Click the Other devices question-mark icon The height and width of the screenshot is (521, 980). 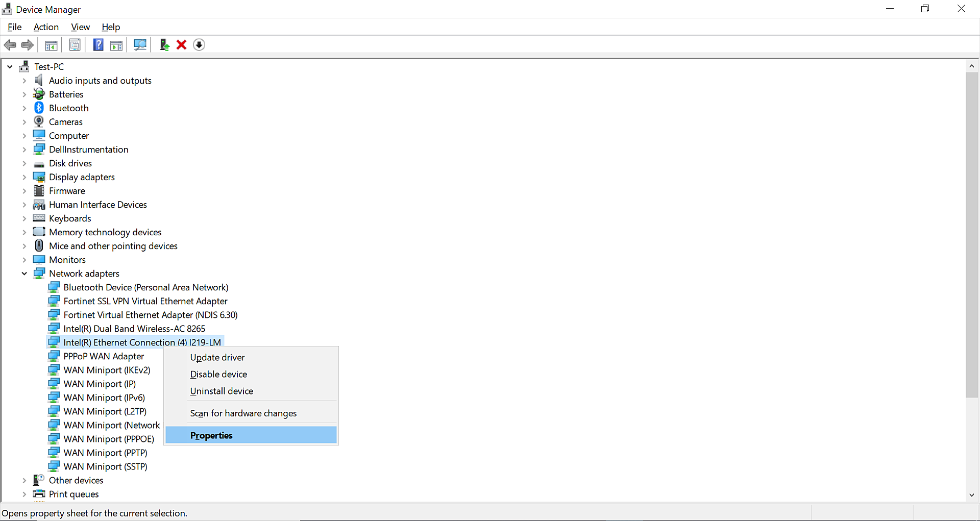tap(39, 480)
